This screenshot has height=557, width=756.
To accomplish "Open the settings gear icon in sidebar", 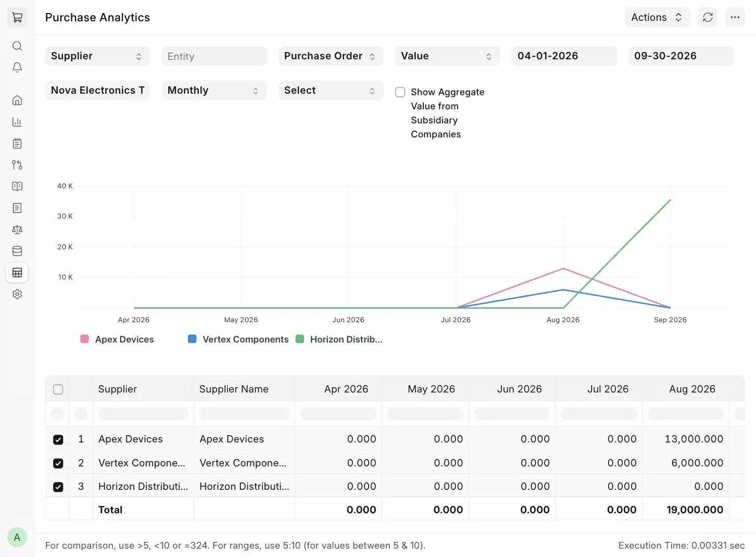I will (x=17, y=294).
